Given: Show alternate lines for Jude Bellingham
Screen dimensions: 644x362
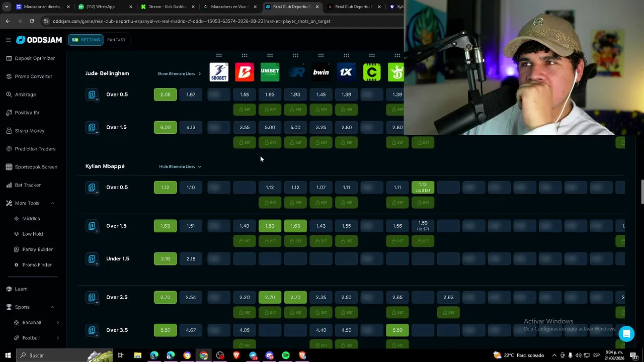Looking at the screenshot, I should click(179, 74).
